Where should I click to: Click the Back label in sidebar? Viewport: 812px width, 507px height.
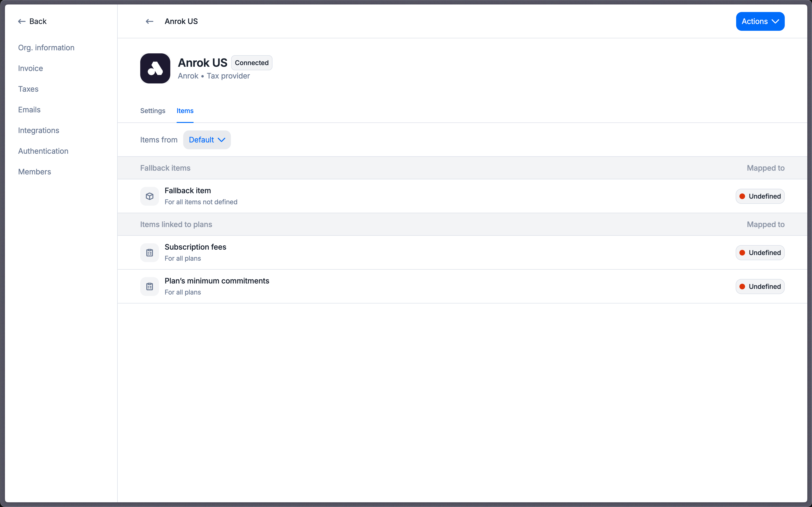tap(38, 21)
